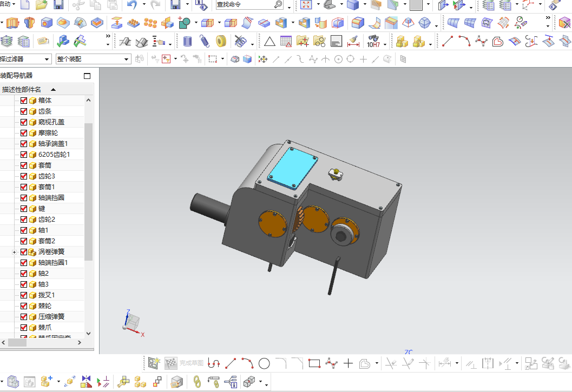Click navigator horizontal scrollbar right arrow

pyautogui.click(x=79, y=342)
